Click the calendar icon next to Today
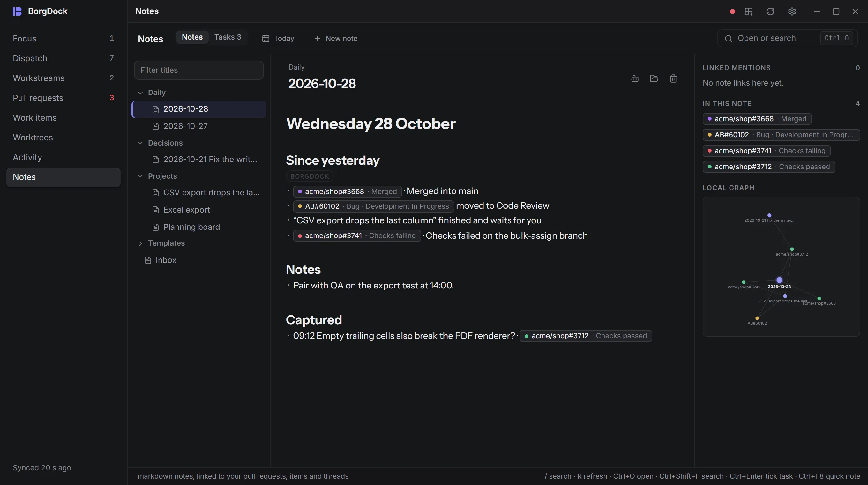 pos(266,38)
